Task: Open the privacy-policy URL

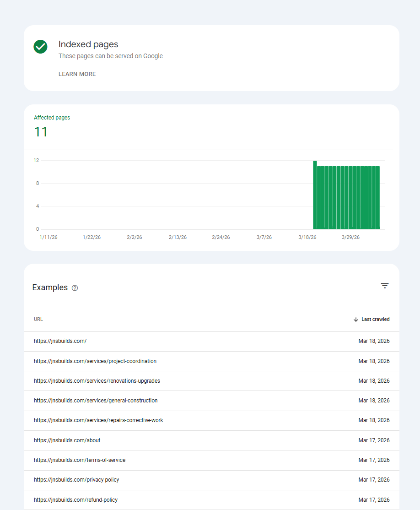Action: pos(76,479)
